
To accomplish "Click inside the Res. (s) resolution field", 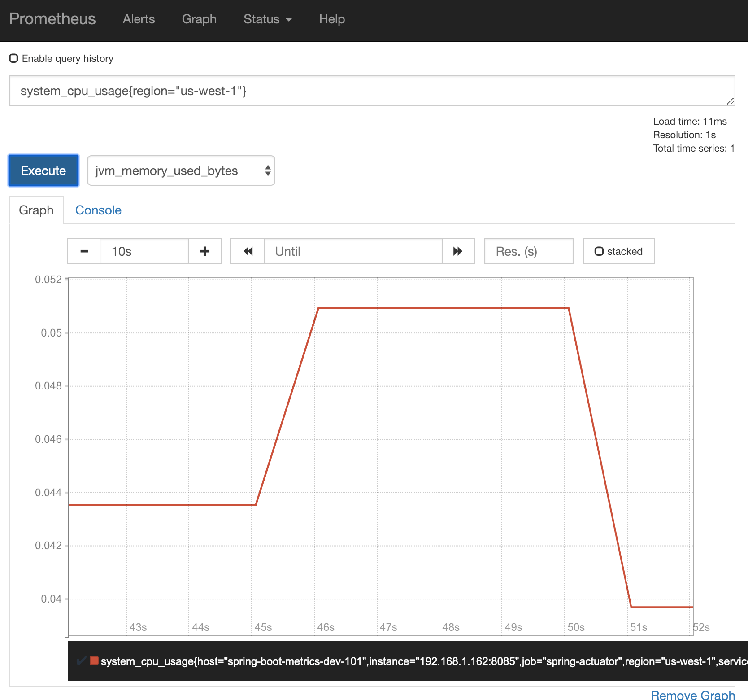I will pyautogui.click(x=528, y=251).
